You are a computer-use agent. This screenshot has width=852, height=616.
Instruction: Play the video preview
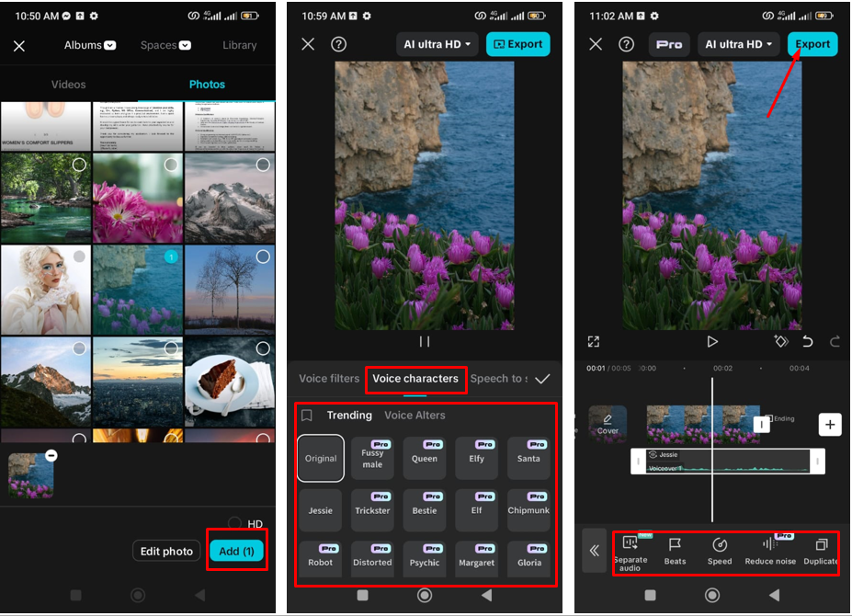tap(712, 341)
